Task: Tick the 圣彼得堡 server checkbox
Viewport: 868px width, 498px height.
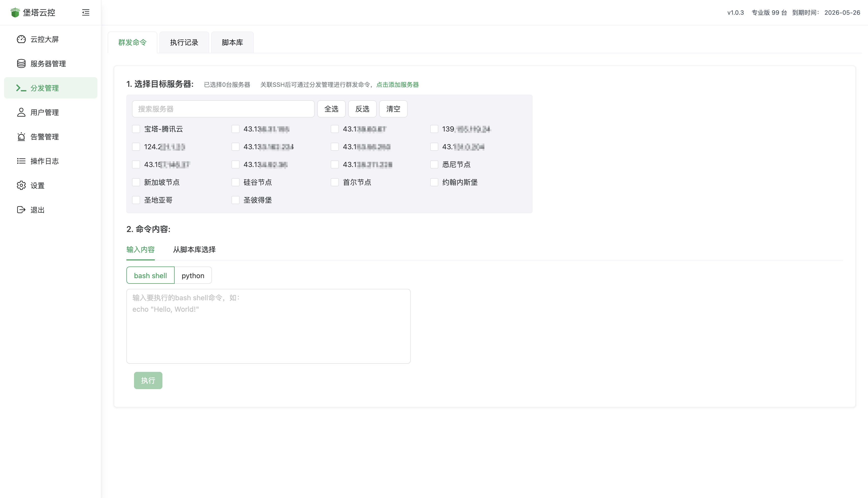Action: [235, 200]
